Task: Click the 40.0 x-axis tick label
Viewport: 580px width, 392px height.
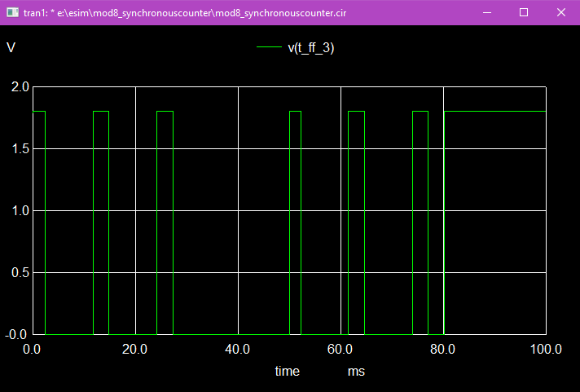Action: [238, 349]
